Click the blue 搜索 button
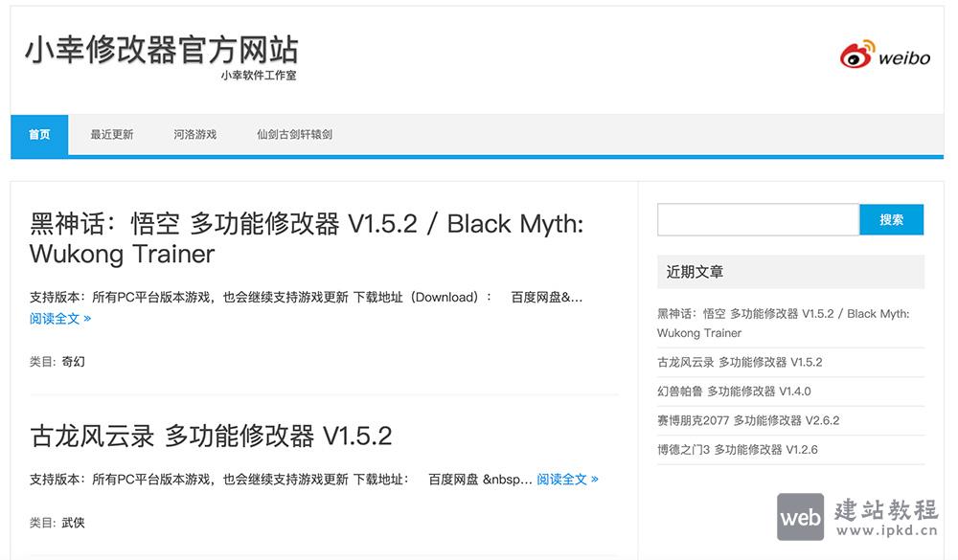The height and width of the screenshot is (560, 958). click(891, 220)
